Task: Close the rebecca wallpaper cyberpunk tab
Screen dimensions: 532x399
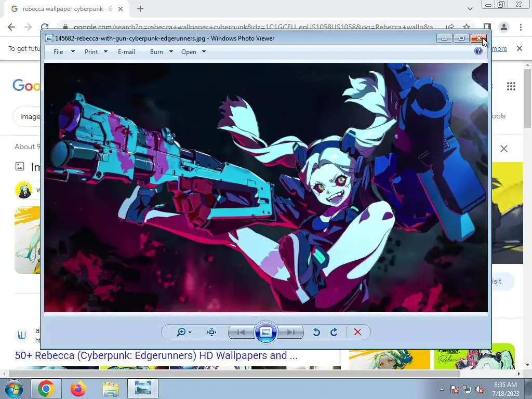Action: pos(121,9)
